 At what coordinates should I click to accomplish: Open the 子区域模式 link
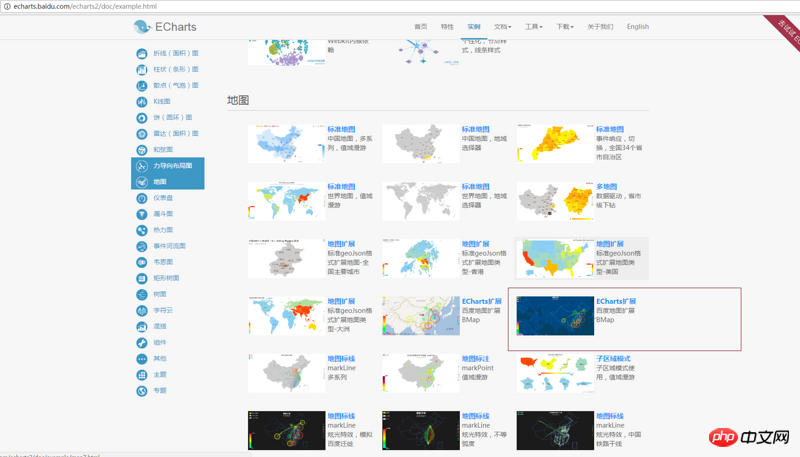pyautogui.click(x=613, y=359)
